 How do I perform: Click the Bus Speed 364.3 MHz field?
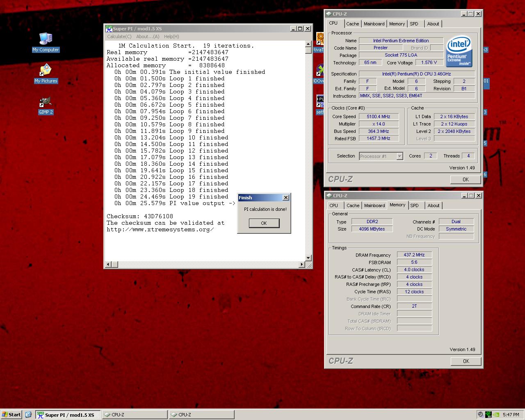coord(378,131)
